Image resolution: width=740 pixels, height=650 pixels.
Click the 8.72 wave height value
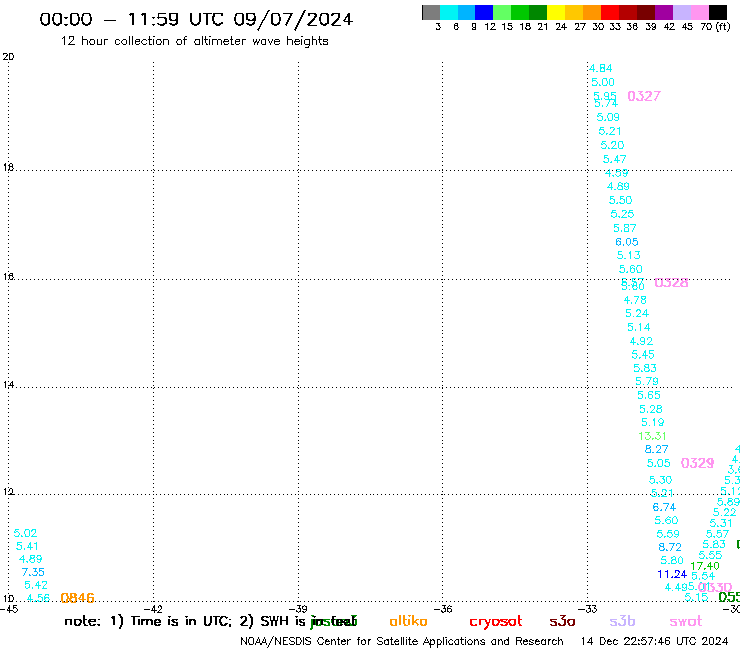(670, 547)
